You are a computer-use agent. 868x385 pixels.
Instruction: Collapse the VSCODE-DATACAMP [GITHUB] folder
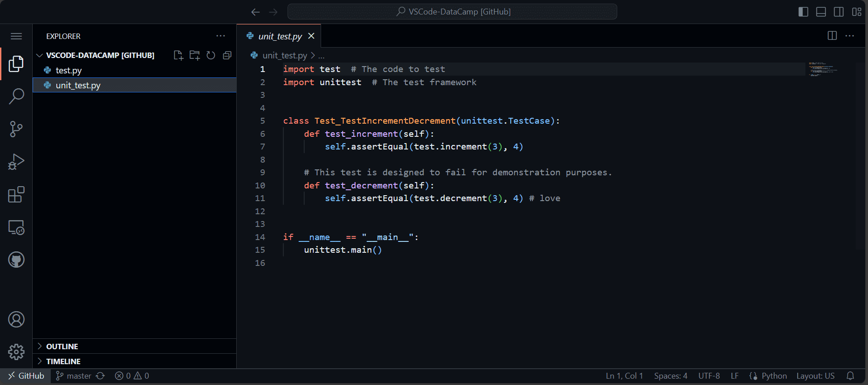pos(100,55)
